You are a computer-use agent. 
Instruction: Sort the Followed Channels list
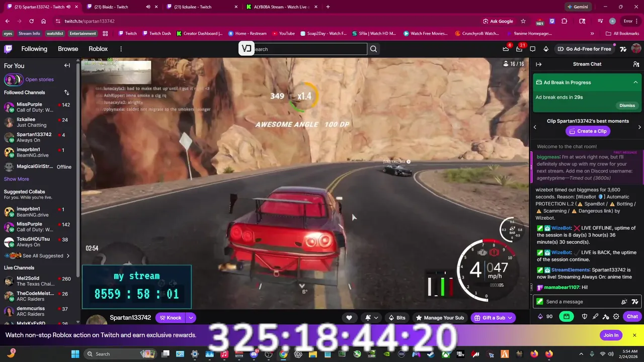click(x=66, y=93)
